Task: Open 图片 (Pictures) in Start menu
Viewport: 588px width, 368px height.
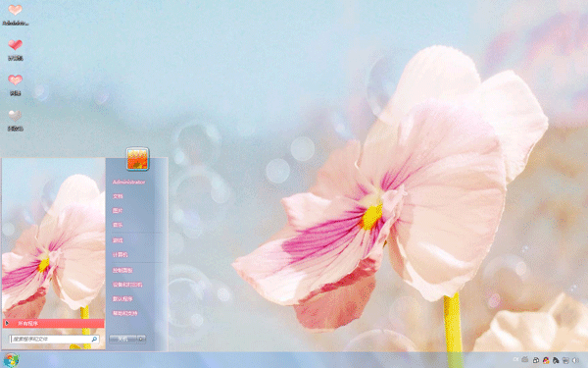Action: coord(118,211)
